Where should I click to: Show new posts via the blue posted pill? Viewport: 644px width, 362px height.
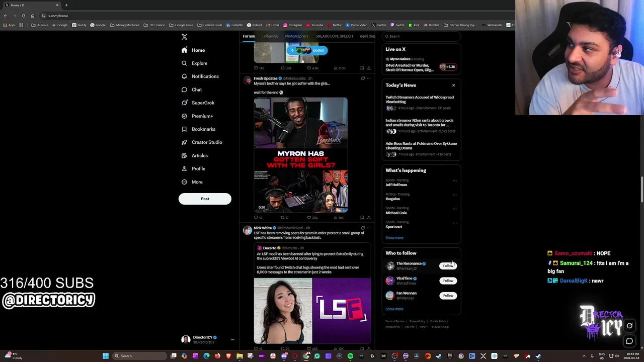(307, 50)
